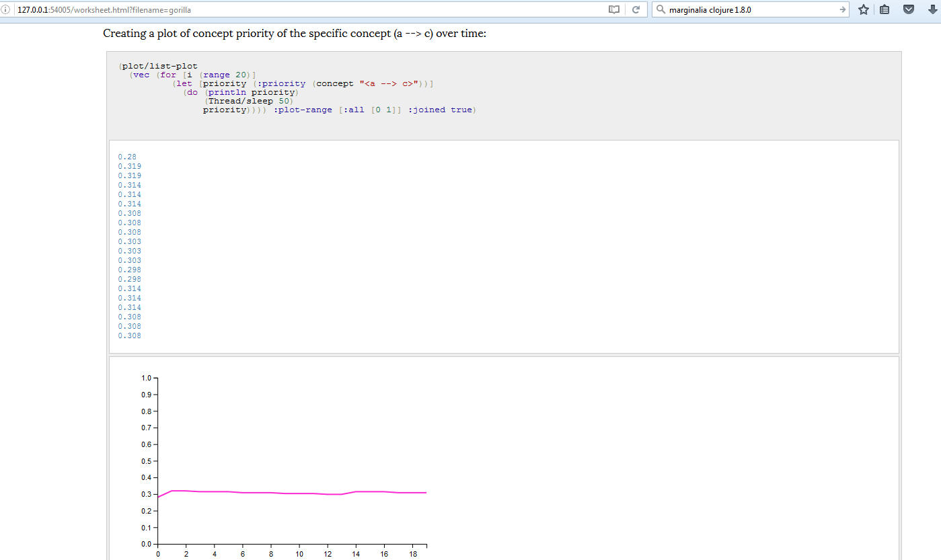The image size is (941, 560).
Task: Open the downloads arrow
Action: (932, 10)
